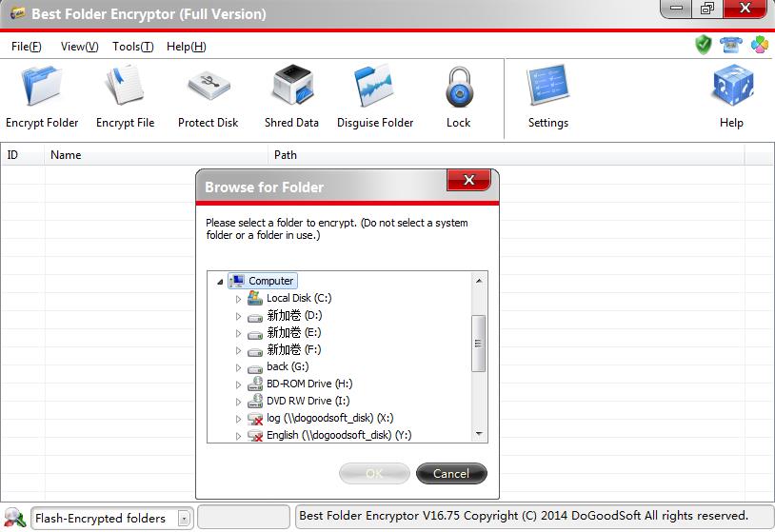Image resolution: width=775 pixels, height=532 pixels.
Task: Open the Flash-Encrypted folders dropdown
Action: 184,518
